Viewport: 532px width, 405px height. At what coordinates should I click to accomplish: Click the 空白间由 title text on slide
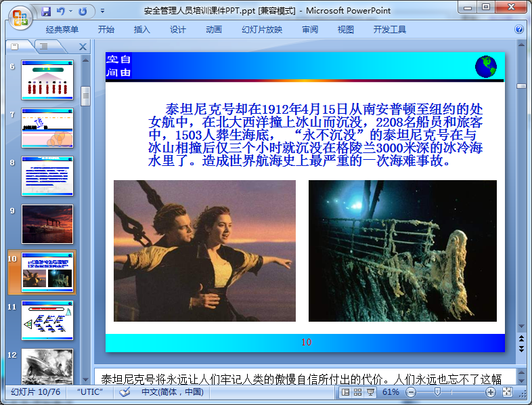click(x=118, y=66)
